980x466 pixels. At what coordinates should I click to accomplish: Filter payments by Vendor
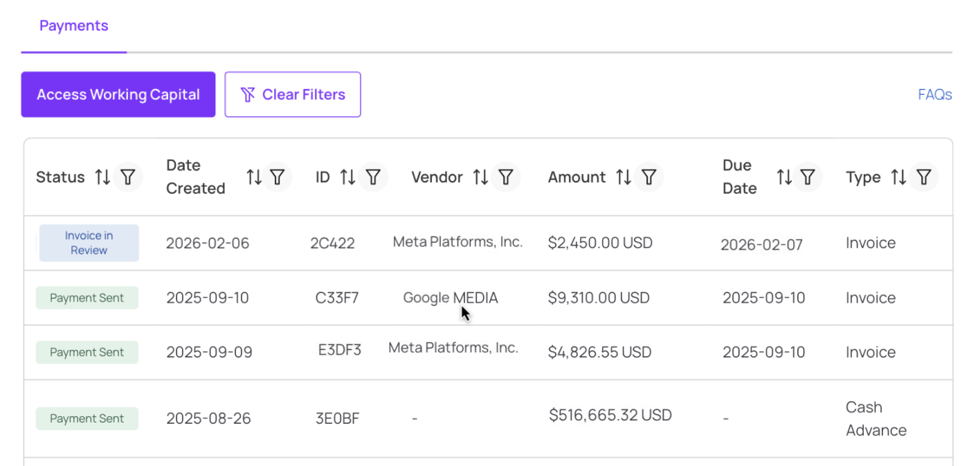point(506,177)
